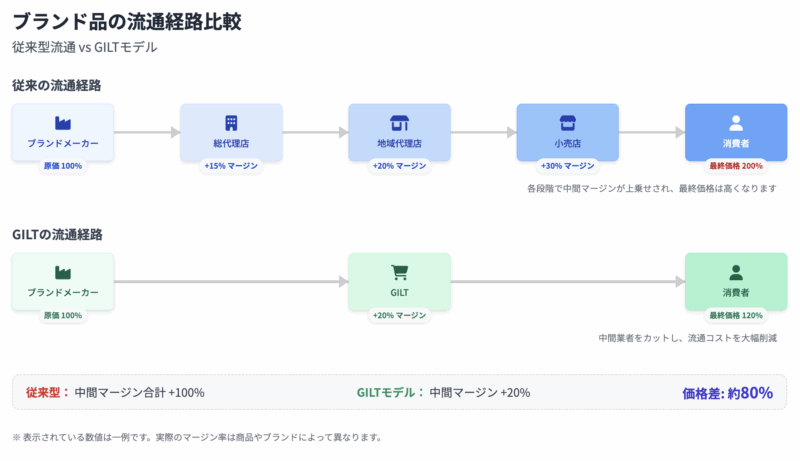Click the building icon above 総代理店
This screenshot has height=461, width=800.
(x=231, y=123)
